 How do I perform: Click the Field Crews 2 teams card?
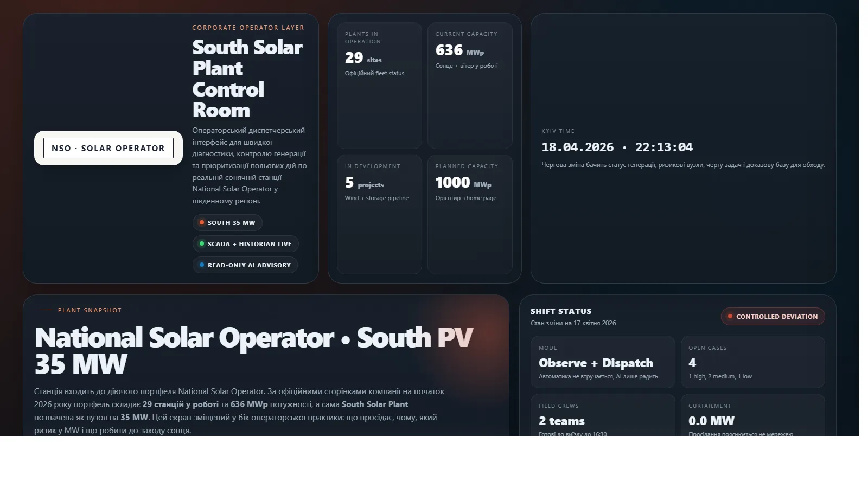pos(603,415)
